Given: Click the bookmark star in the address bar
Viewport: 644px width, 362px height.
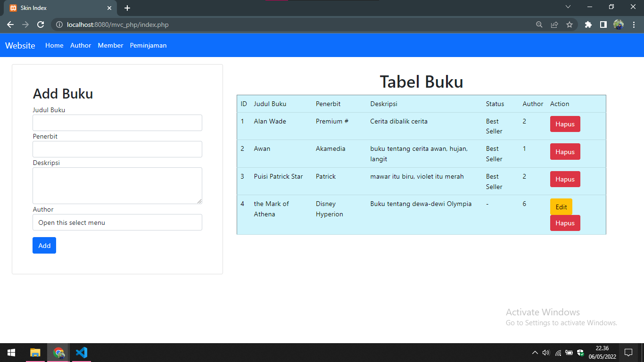Looking at the screenshot, I should tap(570, 25).
